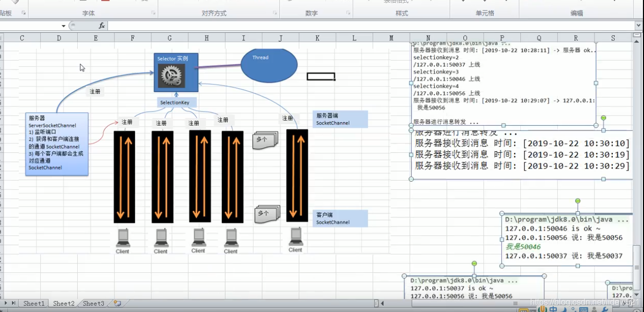Click into the formula bar input
Image resolution: width=644 pixels, height=312 pixels.
tap(371, 26)
